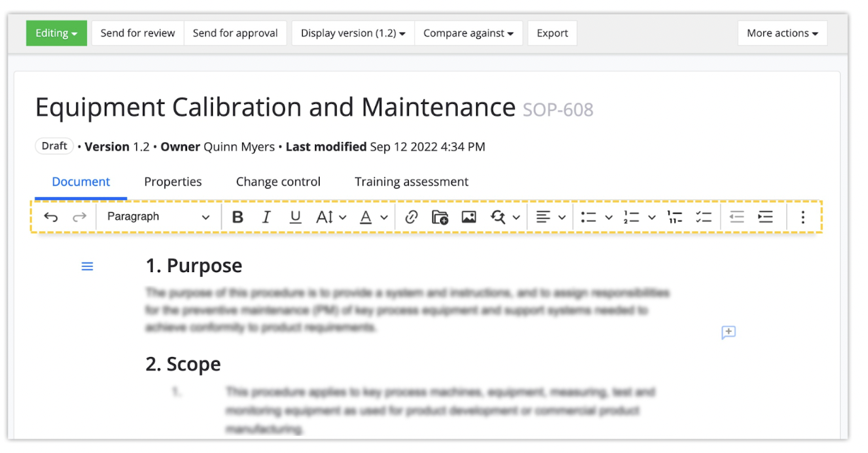Open the Paragraph style dropdown
The width and height of the screenshot is (868, 453).
(x=158, y=217)
